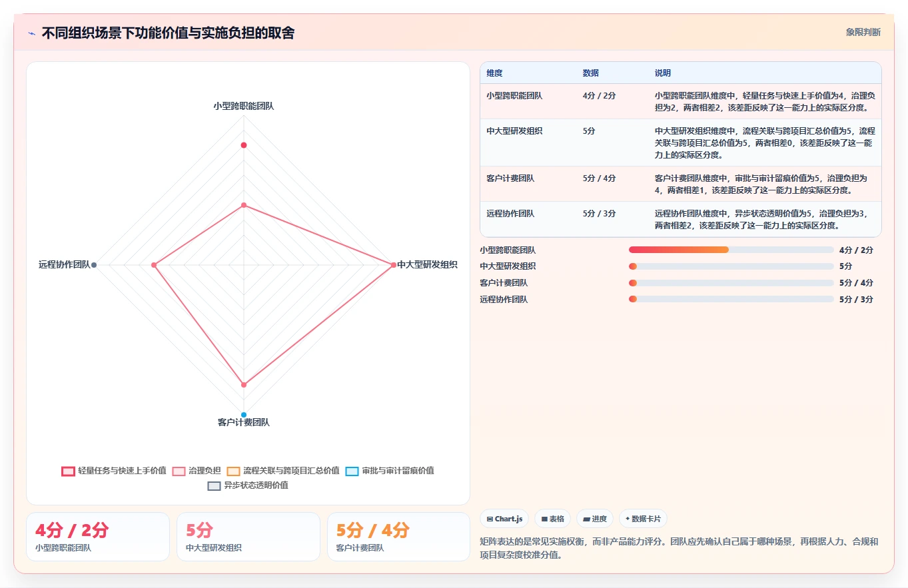
Task: Click the 进度 tag
Action: (595, 519)
